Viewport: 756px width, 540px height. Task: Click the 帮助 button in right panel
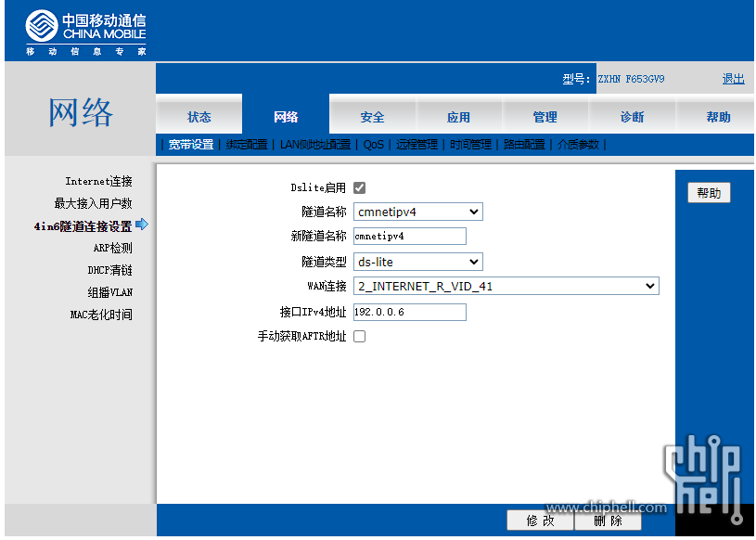pos(709,193)
